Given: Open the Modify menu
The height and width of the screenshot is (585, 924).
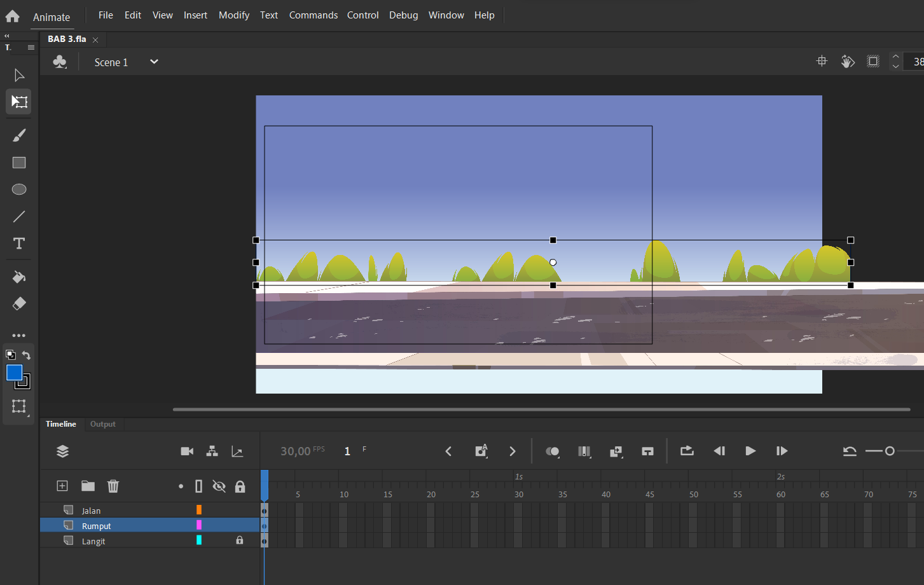Looking at the screenshot, I should [234, 15].
